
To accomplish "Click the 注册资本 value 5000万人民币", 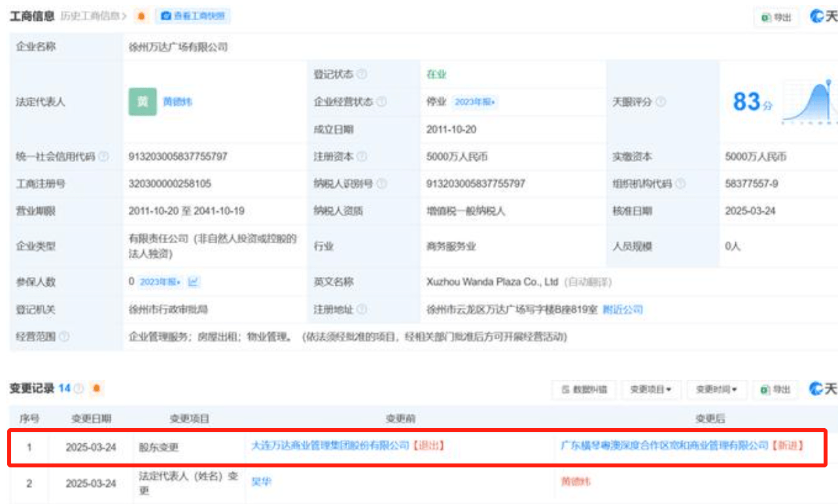I will (457, 157).
